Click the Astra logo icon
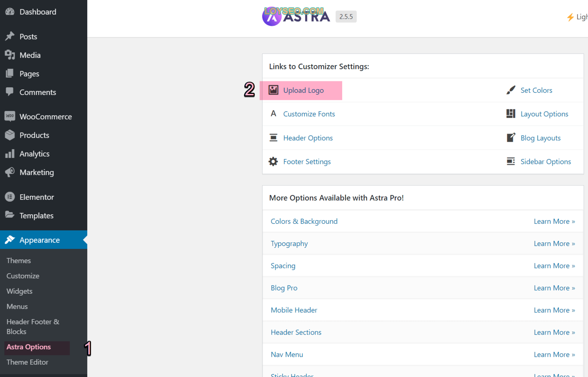588x377 pixels. point(272,17)
